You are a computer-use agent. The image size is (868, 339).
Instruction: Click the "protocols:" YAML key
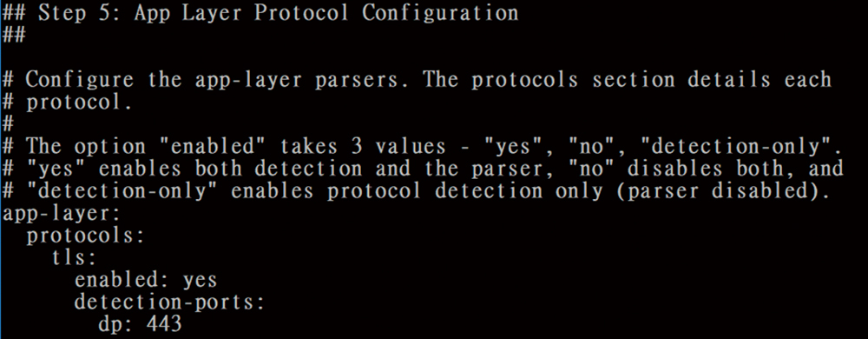85,236
